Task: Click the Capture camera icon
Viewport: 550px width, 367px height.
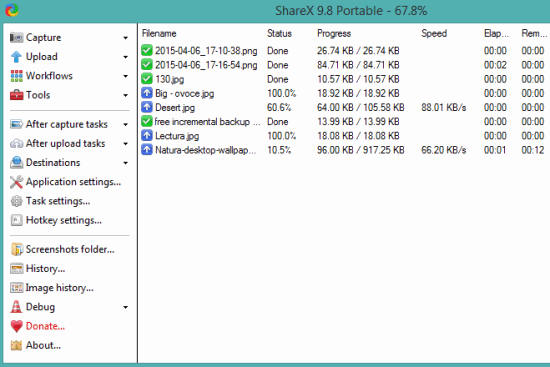Action: pos(16,37)
